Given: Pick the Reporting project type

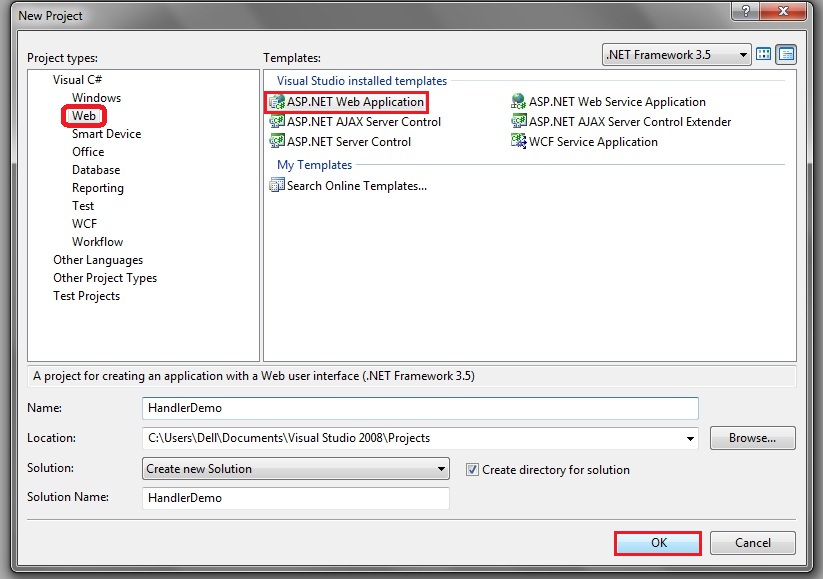Looking at the screenshot, I should tap(98, 188).
